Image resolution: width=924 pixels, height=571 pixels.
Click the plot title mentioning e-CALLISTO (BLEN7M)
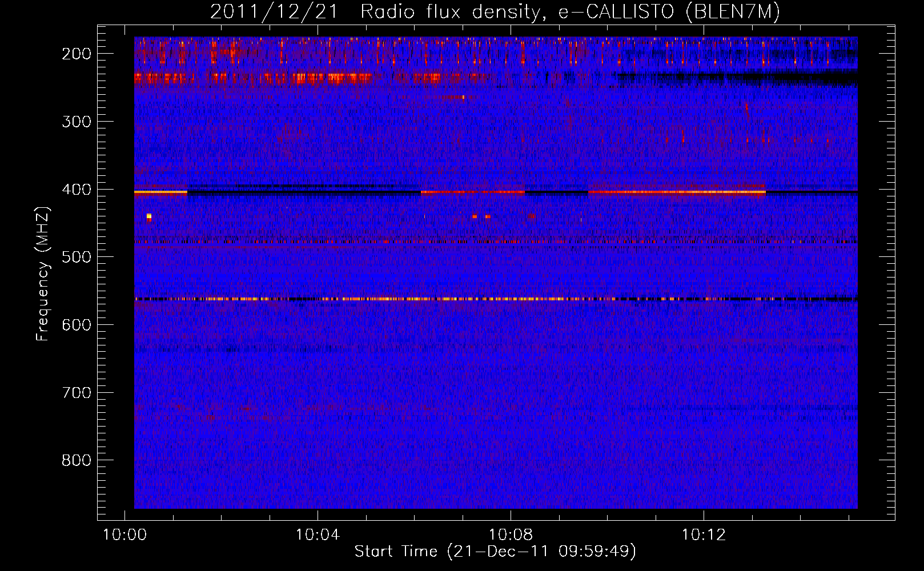495,11
